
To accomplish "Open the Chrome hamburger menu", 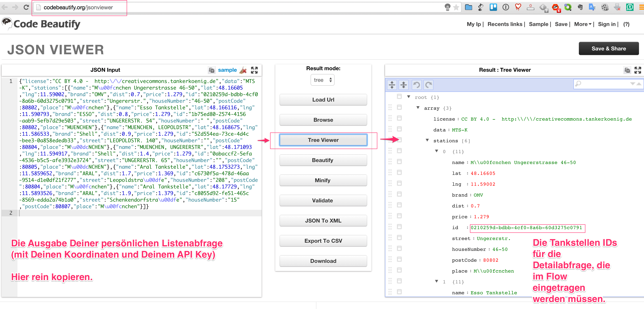I will 641,7.
